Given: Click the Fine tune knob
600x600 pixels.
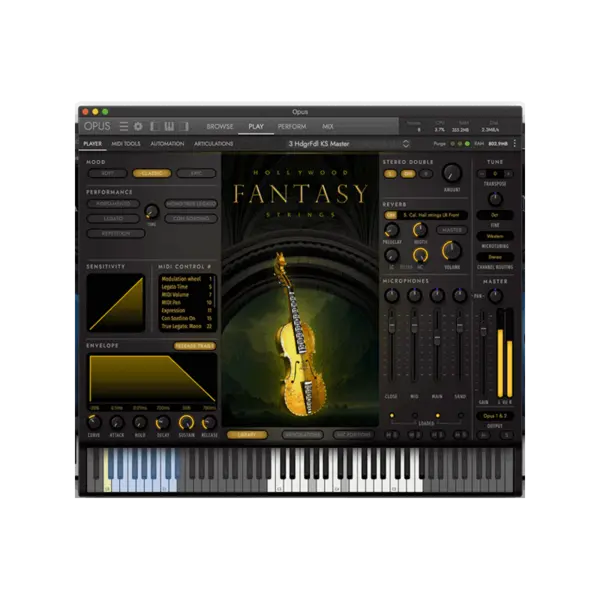Looking at the screenshot, I should tap(495, 199).
